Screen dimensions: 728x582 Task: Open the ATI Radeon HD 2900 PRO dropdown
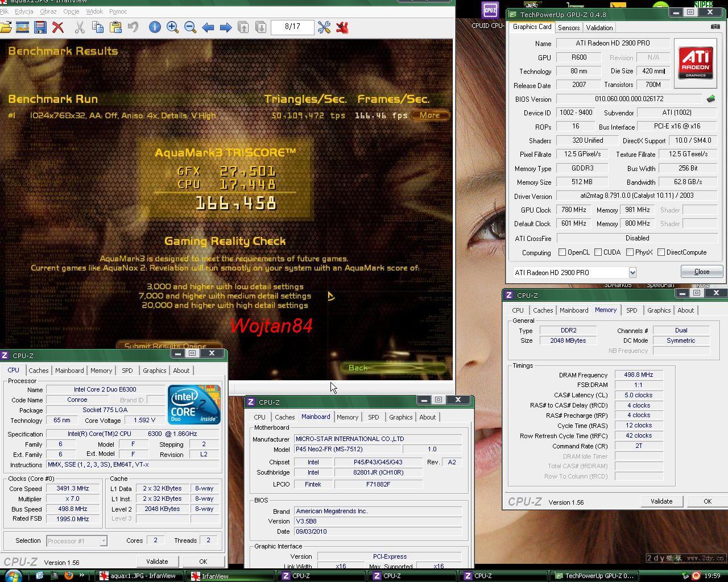[x=632, y=272]
